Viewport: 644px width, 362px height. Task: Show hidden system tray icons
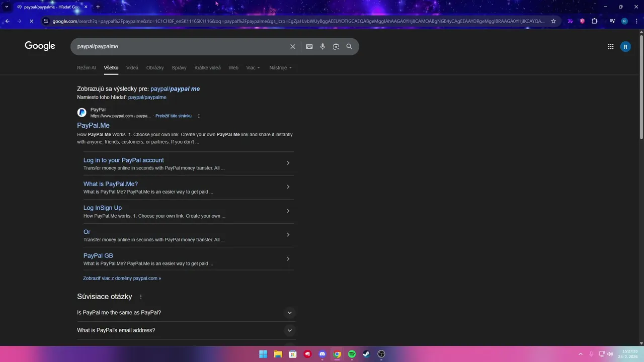[580, 354]
